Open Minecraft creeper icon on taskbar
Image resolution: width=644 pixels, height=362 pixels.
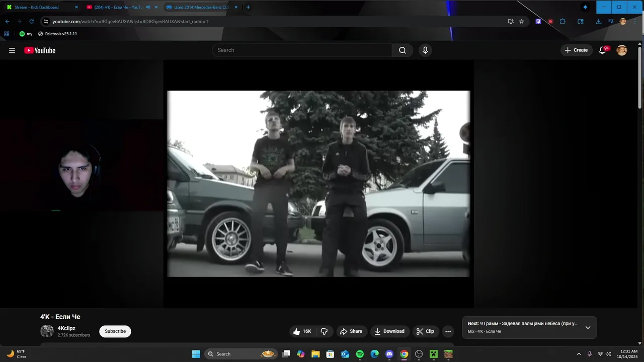tap(433, 354)
